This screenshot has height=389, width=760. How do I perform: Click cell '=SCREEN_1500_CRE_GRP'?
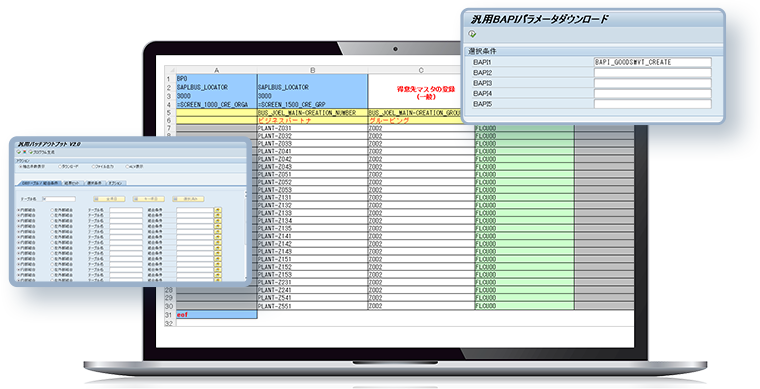(x=313, y=105)
